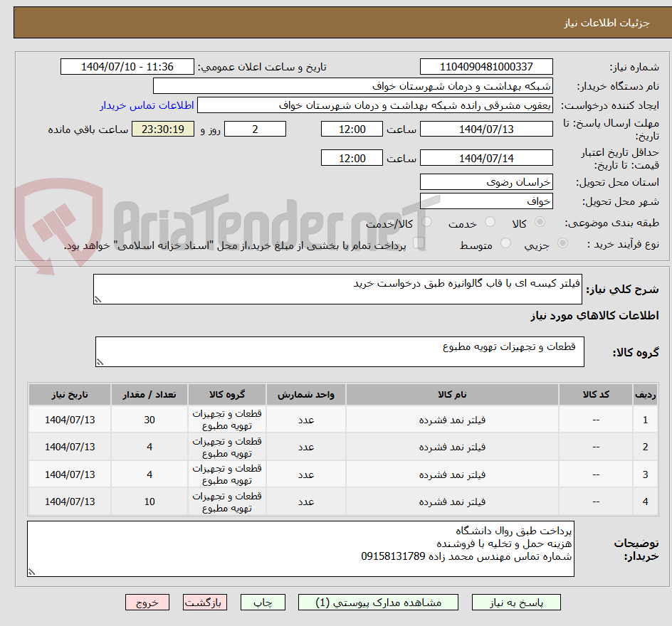This screenshot has width=672, height=626.
Task: Click the resize arrow in توضیحات خریدار area
Action: 31,571
